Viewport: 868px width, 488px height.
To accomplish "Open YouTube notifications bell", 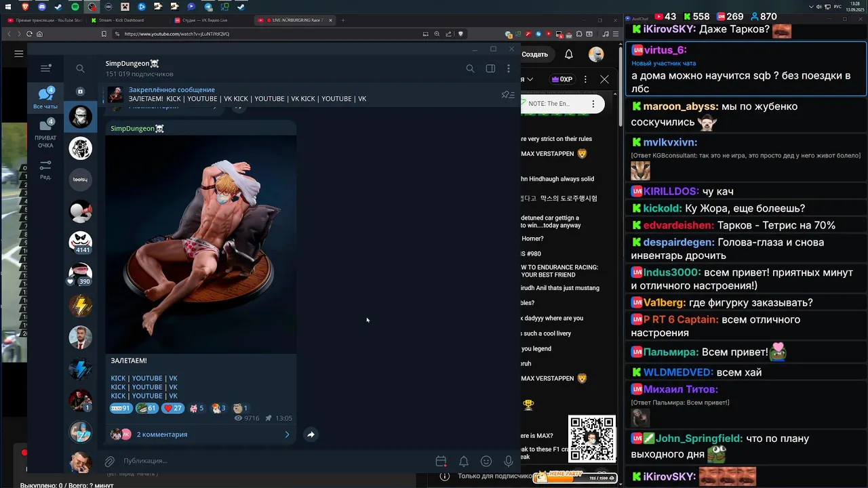I will click(x=569, y=54).
